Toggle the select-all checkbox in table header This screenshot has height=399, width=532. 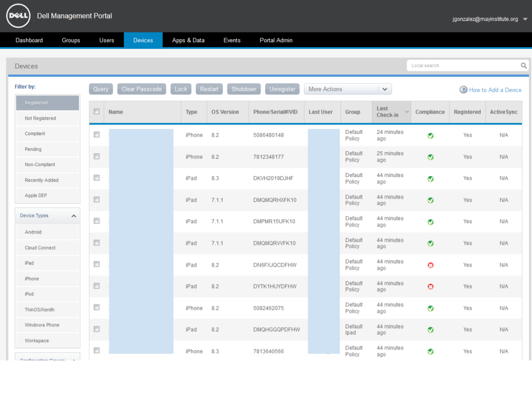point(97,112)
